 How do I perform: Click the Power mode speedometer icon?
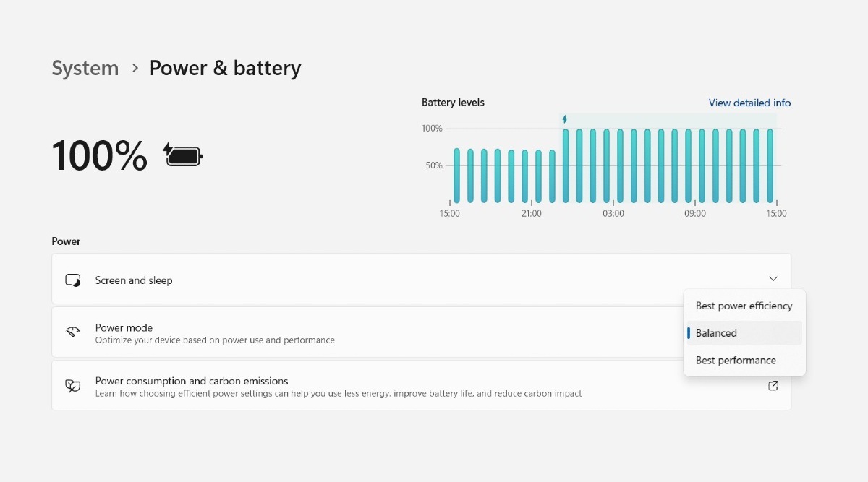coord(72,332)
